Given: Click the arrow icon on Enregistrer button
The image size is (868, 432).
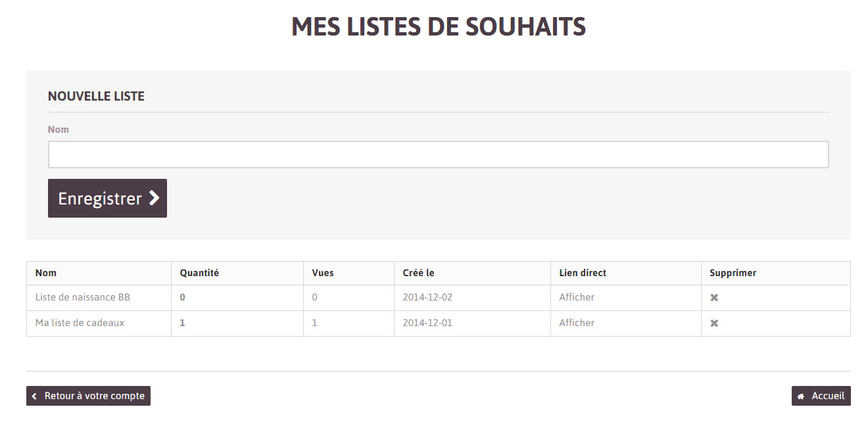Looking at the screenshot, I should tap(154, 198).
